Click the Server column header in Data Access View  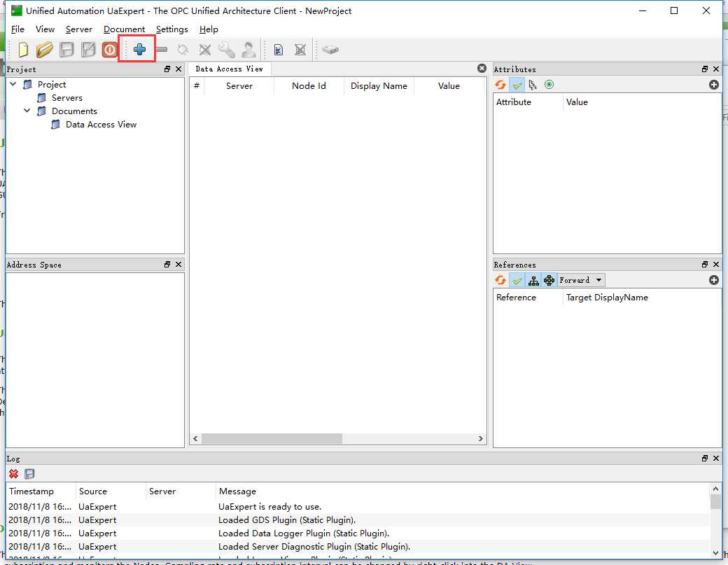[239, 86]
